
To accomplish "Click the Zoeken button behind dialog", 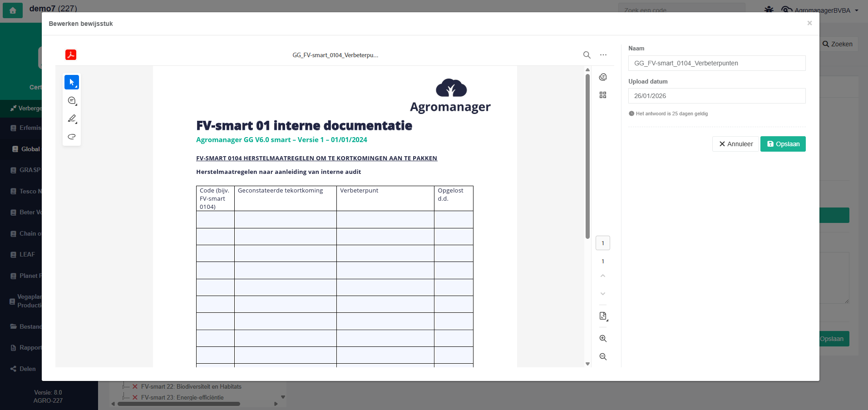I will (x=838, y=44).
